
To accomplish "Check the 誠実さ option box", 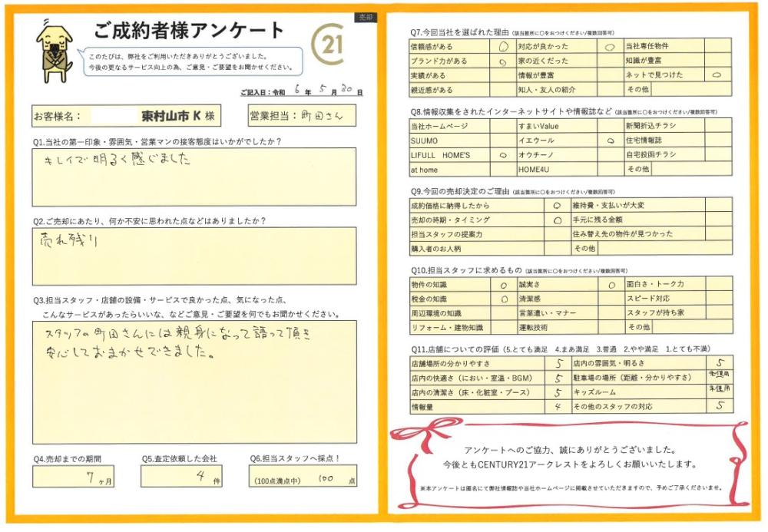I will coord(611,284).
